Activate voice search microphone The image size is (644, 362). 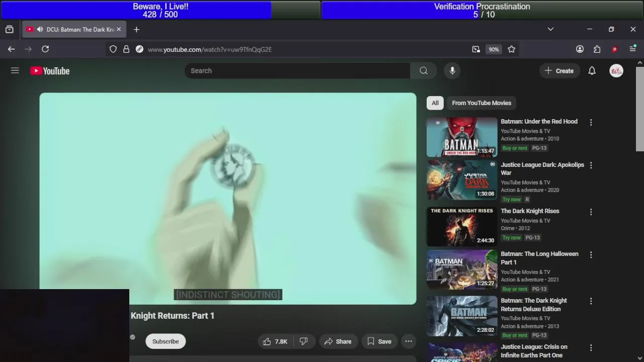452,71
